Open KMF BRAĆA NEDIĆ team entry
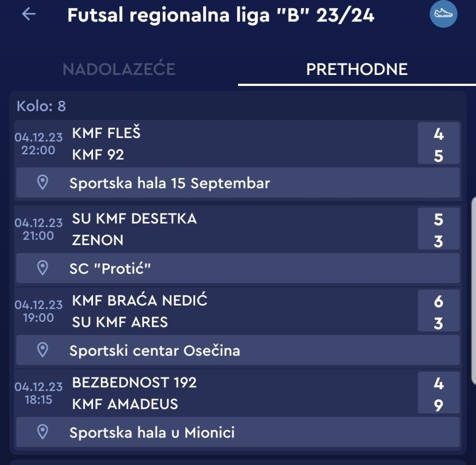The image size is (476, 465). (139, 301)
